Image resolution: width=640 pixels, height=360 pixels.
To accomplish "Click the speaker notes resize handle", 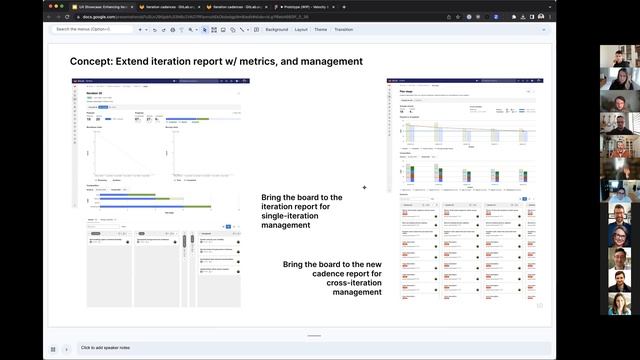I will coord(314,336).
